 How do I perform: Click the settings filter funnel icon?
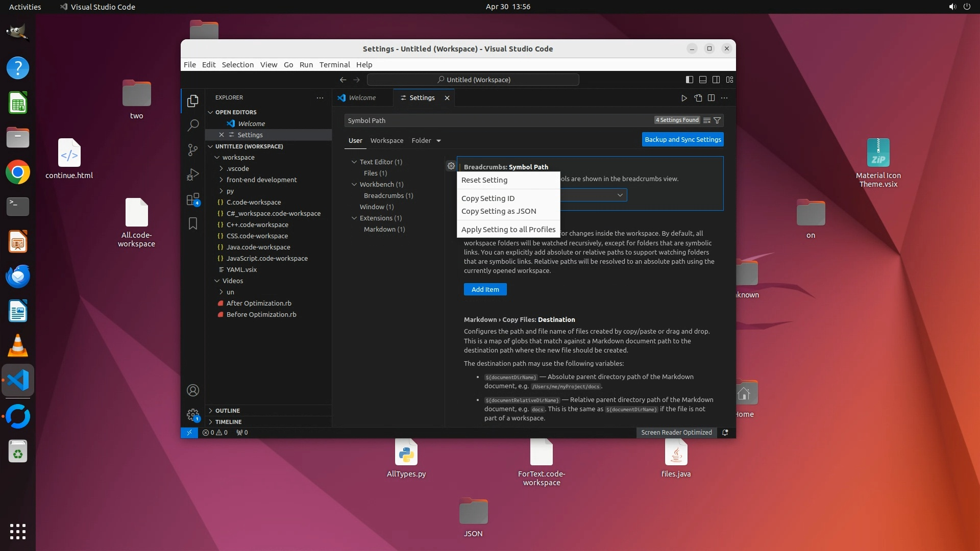[x=717, y=120]
